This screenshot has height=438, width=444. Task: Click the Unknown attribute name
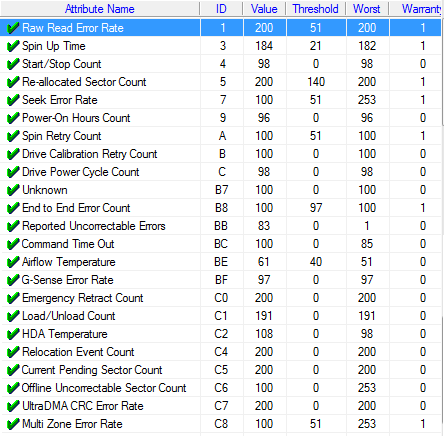point(45,190)
